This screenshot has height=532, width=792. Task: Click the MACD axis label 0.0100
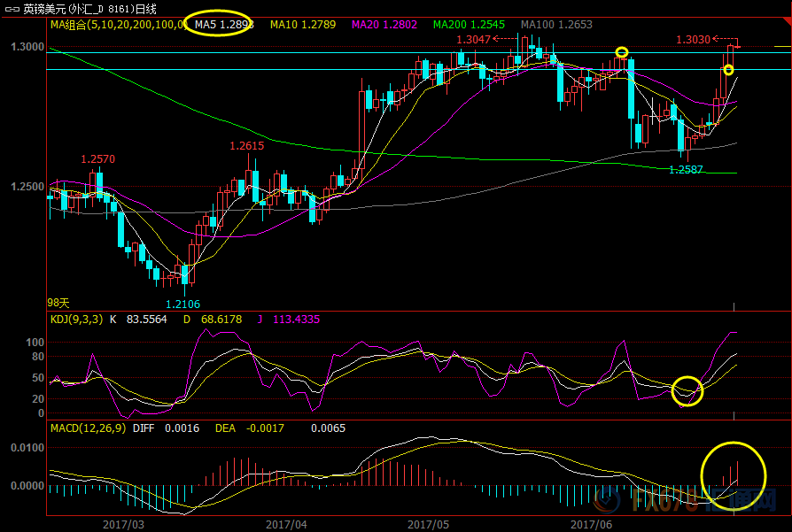point(27,448)
